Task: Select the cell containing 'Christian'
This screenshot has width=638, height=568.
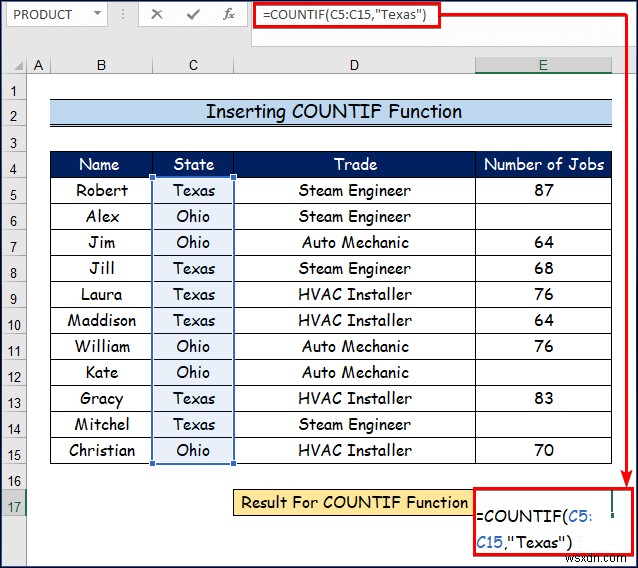Action: 101,451
